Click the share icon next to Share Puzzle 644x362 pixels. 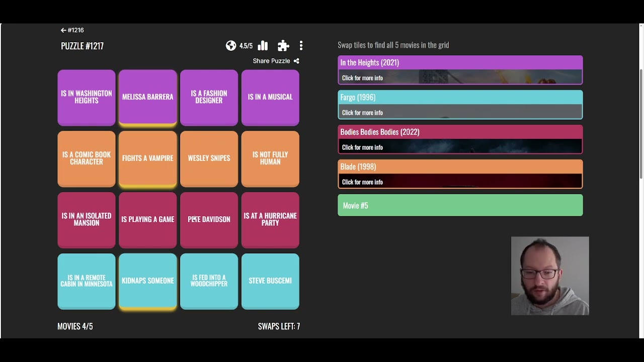point(296,61)
